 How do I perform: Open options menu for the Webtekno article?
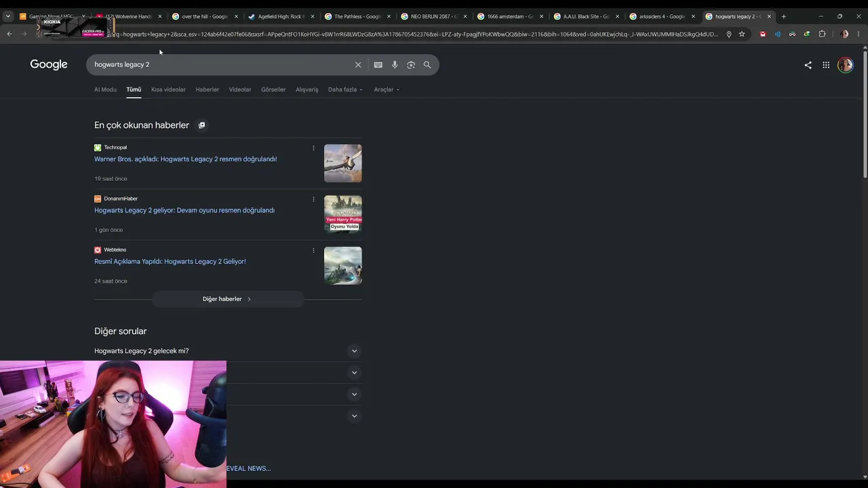click(x=313, y=250)
